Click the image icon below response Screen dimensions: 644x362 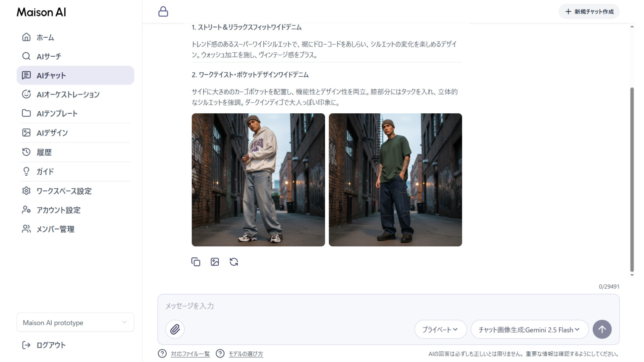215,262
